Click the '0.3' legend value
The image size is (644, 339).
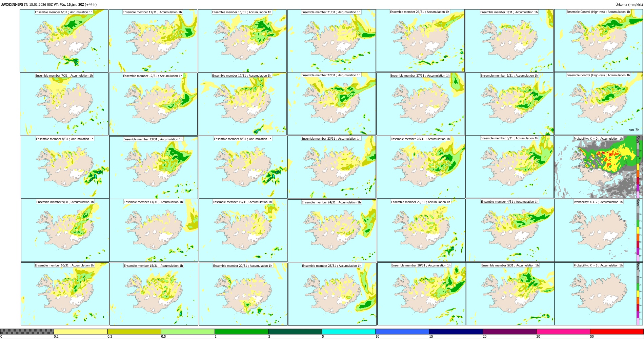pyautogui.click(x=109, y=337)
